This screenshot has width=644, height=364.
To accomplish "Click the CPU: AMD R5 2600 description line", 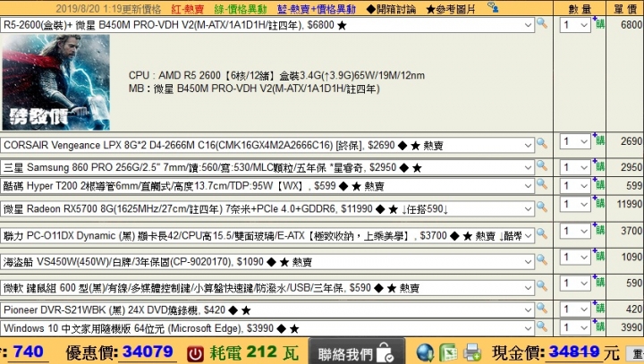I will click(276, 76).
